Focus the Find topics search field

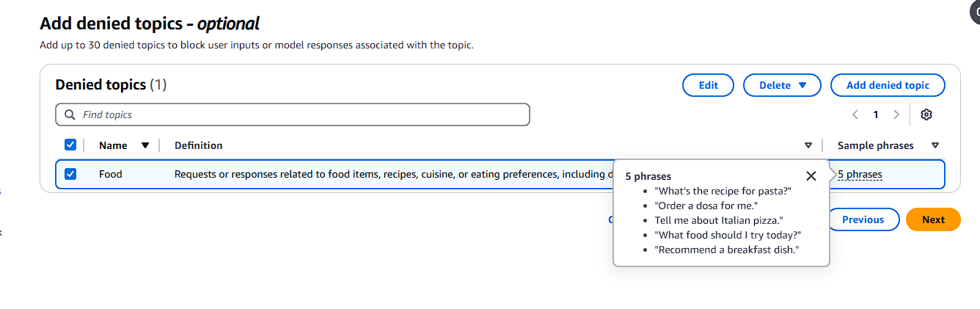point(293,114)
